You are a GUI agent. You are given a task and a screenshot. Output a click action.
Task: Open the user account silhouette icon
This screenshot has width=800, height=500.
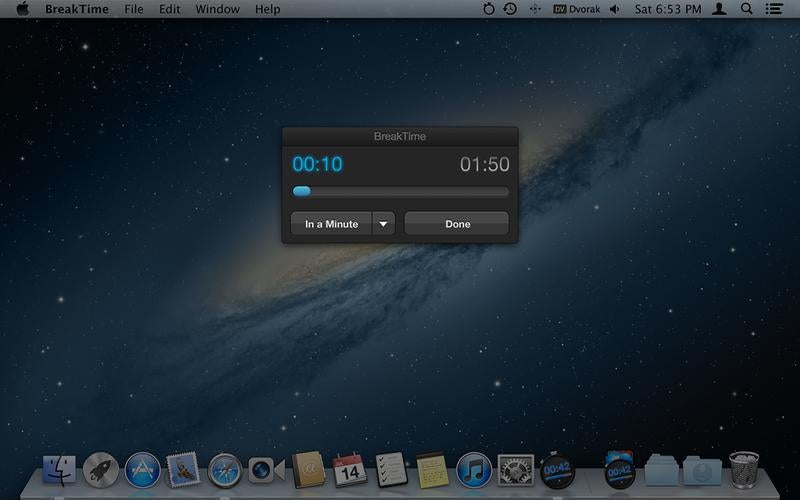click(x=718, y=9)
